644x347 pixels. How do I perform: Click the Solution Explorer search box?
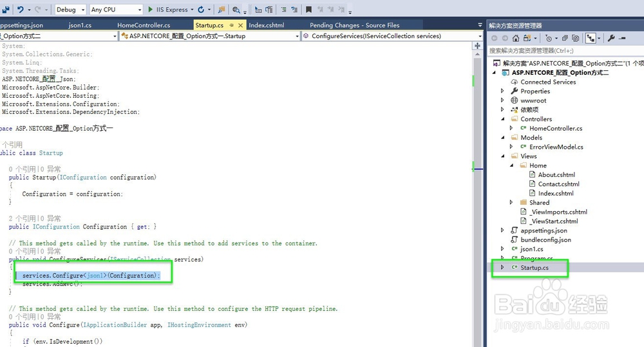[565, 50]
